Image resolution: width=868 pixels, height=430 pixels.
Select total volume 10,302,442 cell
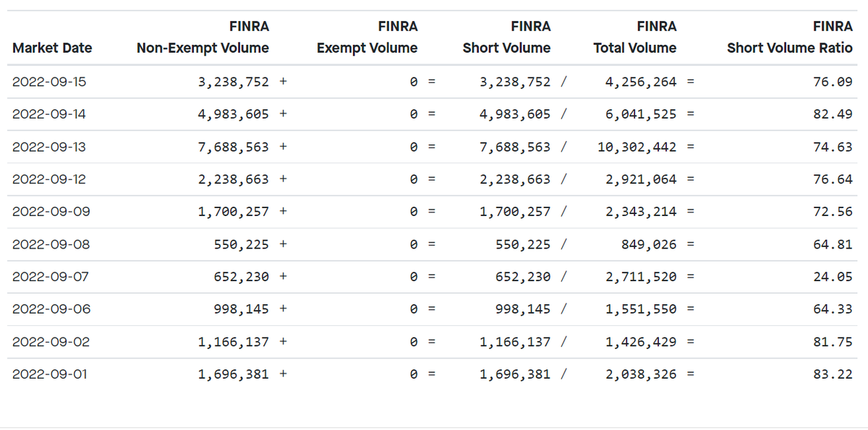click(637, 147)
